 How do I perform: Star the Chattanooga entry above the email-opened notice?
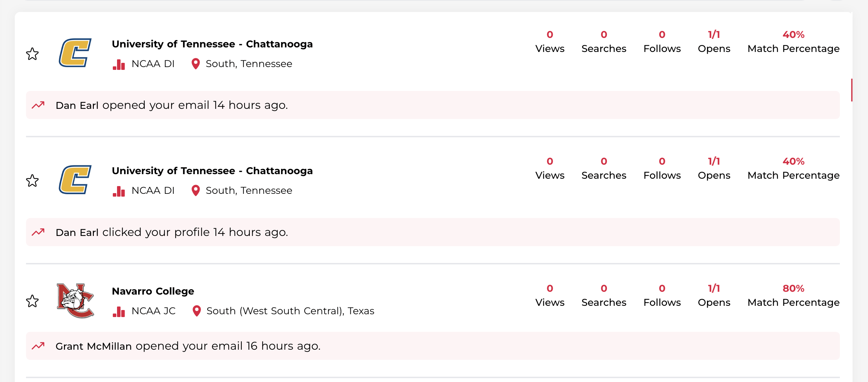tap(32, 54)
